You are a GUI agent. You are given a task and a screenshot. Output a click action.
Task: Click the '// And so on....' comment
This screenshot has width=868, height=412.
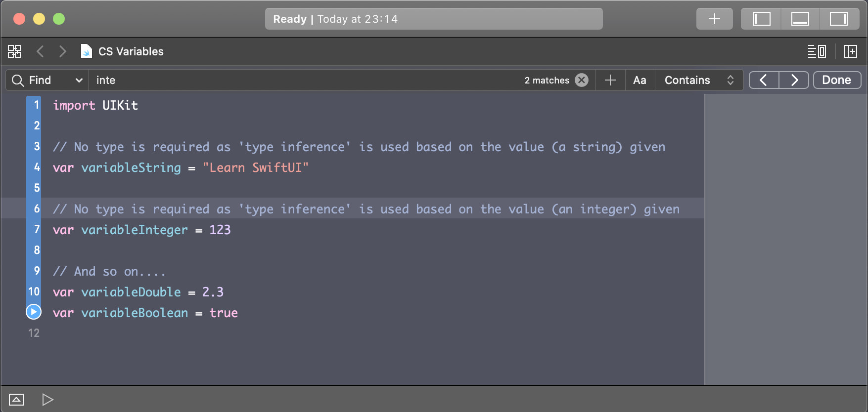[109, 271]
